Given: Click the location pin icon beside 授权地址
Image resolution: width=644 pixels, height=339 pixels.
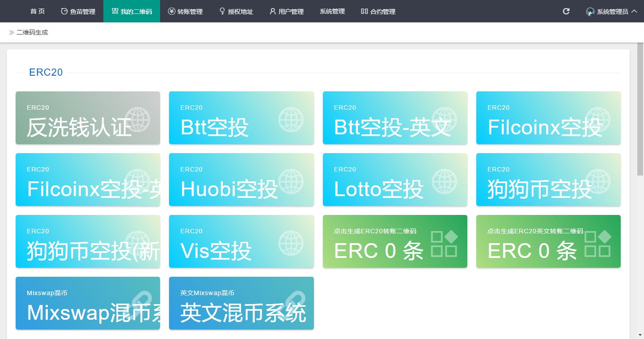Looking at the screenshot, I should (221, 11).
